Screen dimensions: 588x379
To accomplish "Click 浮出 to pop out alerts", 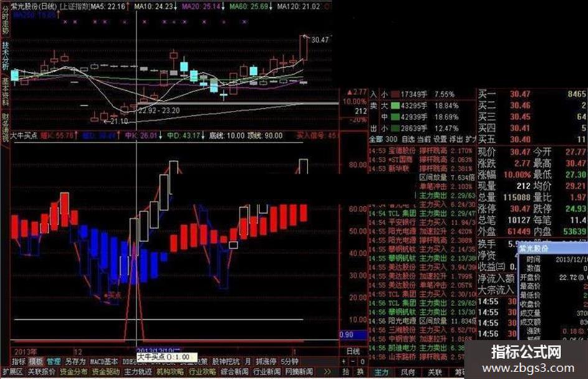I will (456, 139).
